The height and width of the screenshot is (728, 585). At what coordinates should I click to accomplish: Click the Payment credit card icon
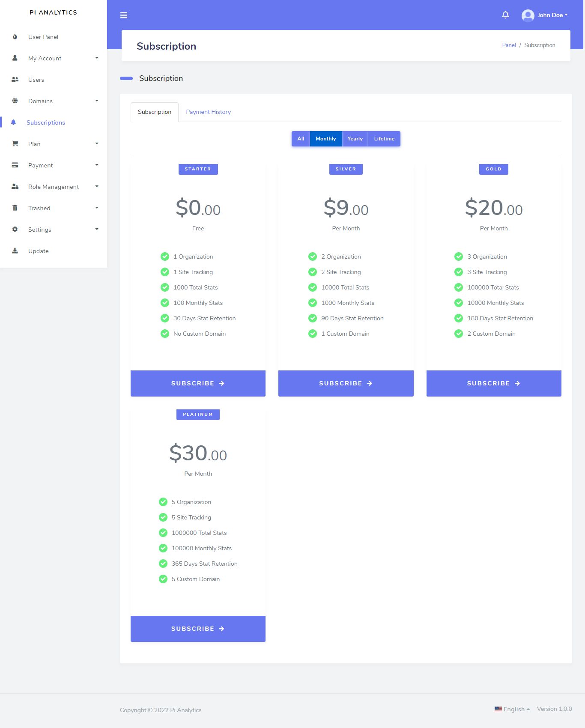tap(15, 165)
